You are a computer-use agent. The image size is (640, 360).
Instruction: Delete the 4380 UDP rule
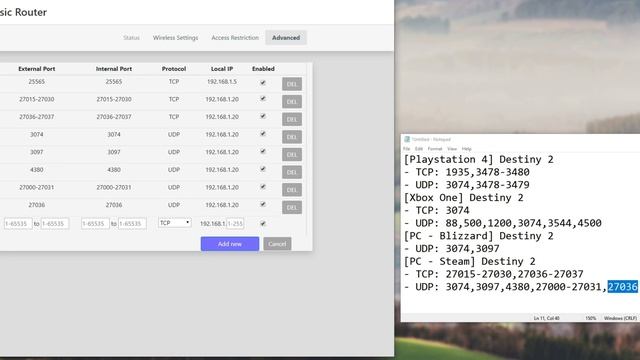[x=292, y=172]
